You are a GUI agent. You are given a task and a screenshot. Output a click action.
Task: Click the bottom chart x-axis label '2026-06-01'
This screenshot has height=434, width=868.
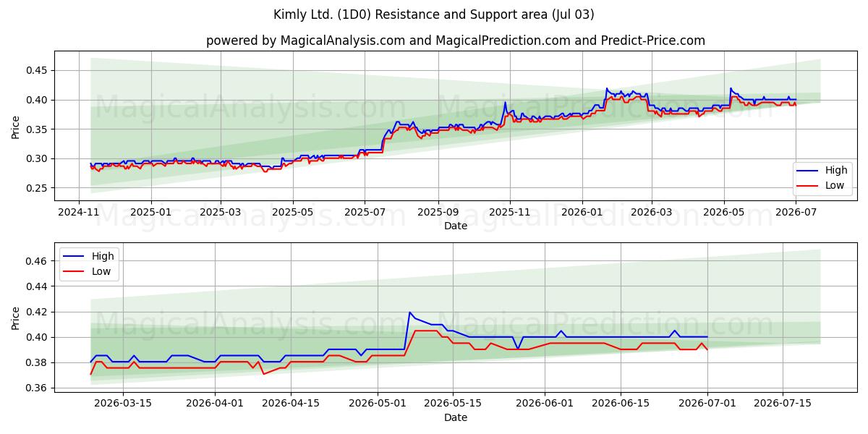545,405
